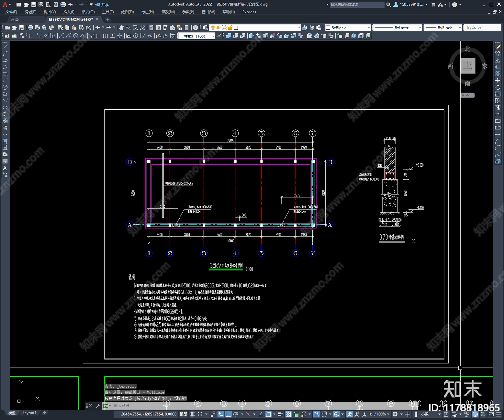Image resolution: width=504 pixels, height=420 pixels.
Task: Switch to the Layout1 tab
Action: tap(29, 413)
